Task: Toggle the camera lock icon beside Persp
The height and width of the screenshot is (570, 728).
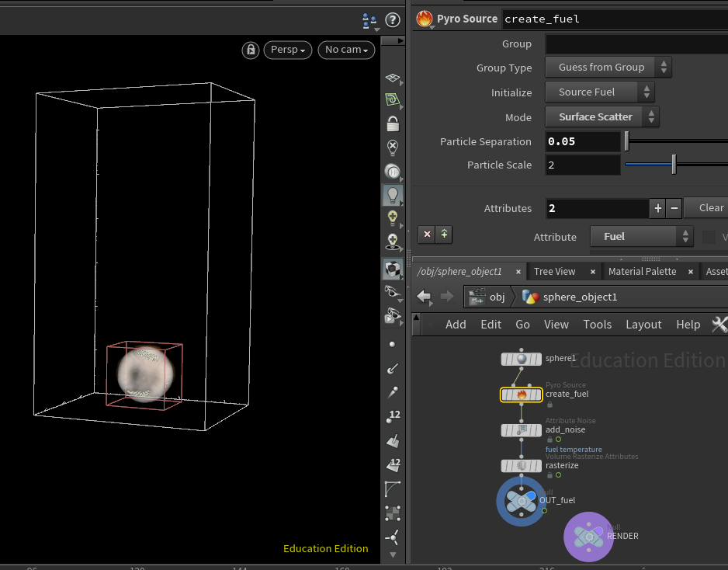Action: click(250, 50)
